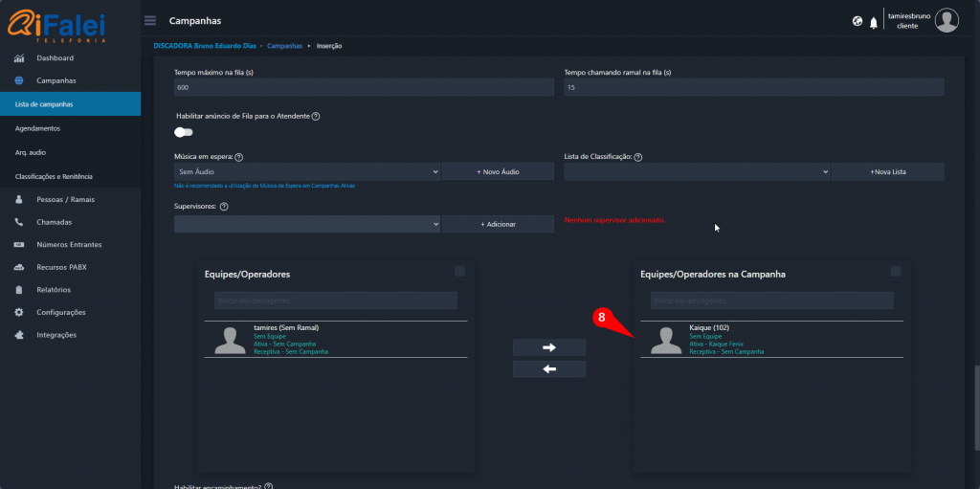Click help icon next to Lista de Classificação
The height and width of the screenshot is (489, 980).
click(638, 158)
